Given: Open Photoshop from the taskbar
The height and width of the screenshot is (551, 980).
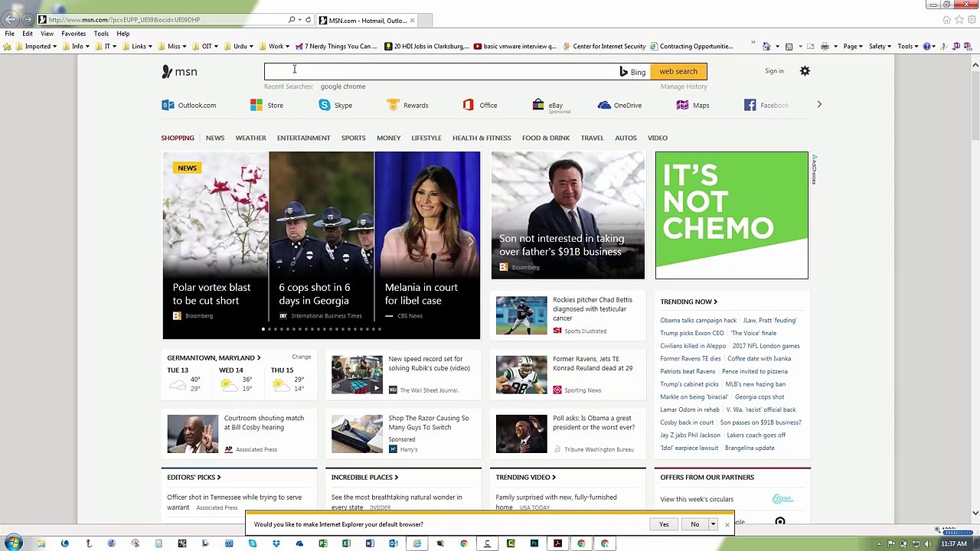Looking at the screenshot, I should point(534,543).
